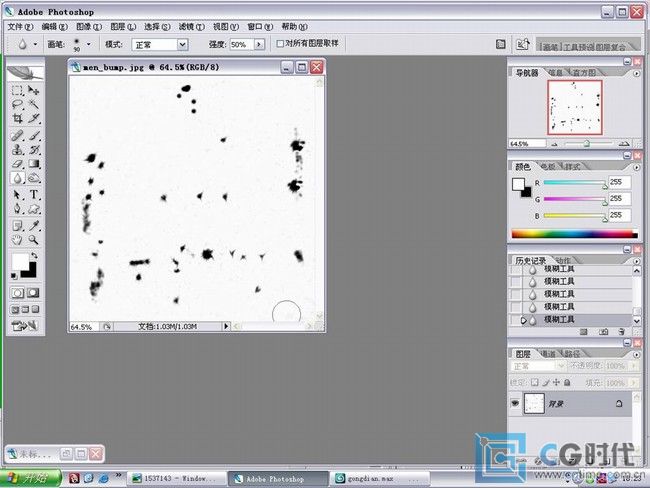The height and width of the screenshot is (488, 650).
Task: Click the Jump to ImageReady icon
Action: click(25, 326)
